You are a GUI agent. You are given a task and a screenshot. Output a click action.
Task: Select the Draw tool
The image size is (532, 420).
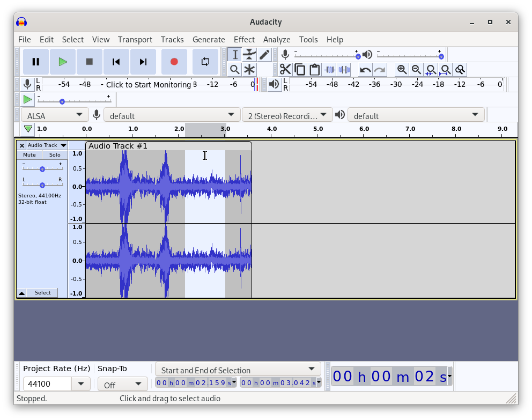coord(264,54)
